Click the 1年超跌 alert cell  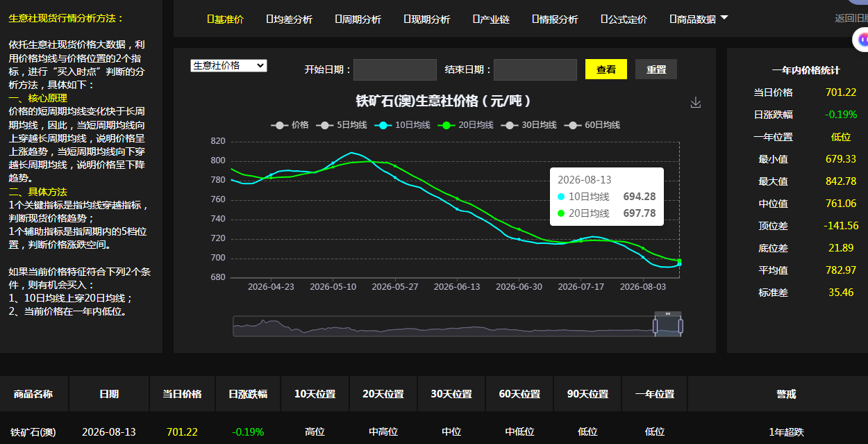[x=786, y=432]
